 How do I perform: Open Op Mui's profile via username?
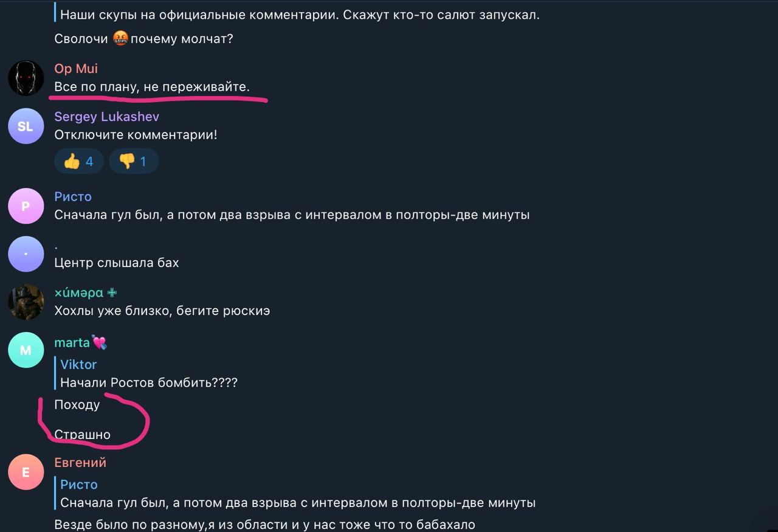pyautogui.click(x=76, y=69)
